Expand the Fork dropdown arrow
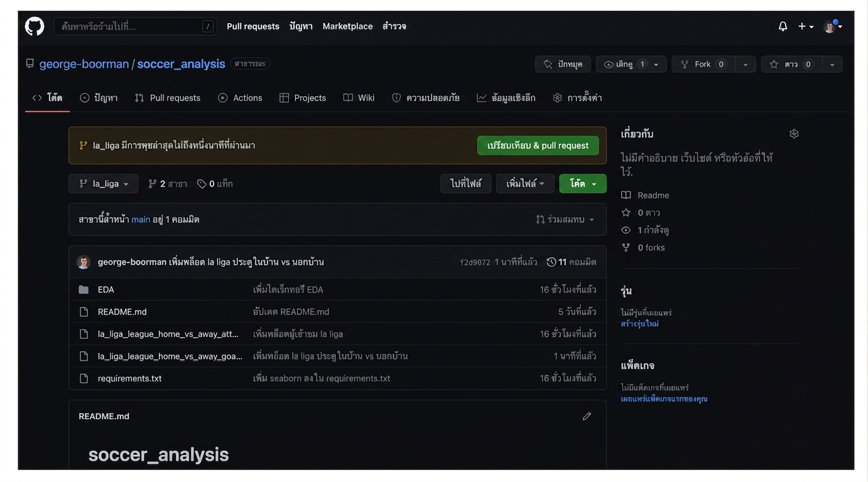868x482 pixels. pyautogui.click(x=746, y=64)
